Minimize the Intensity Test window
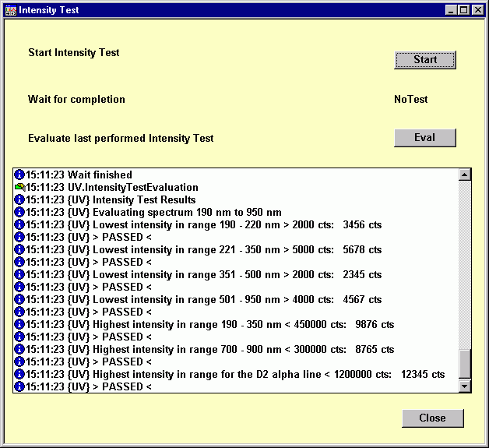Screen dimensions: 489x448 click(x=450, y=10)
